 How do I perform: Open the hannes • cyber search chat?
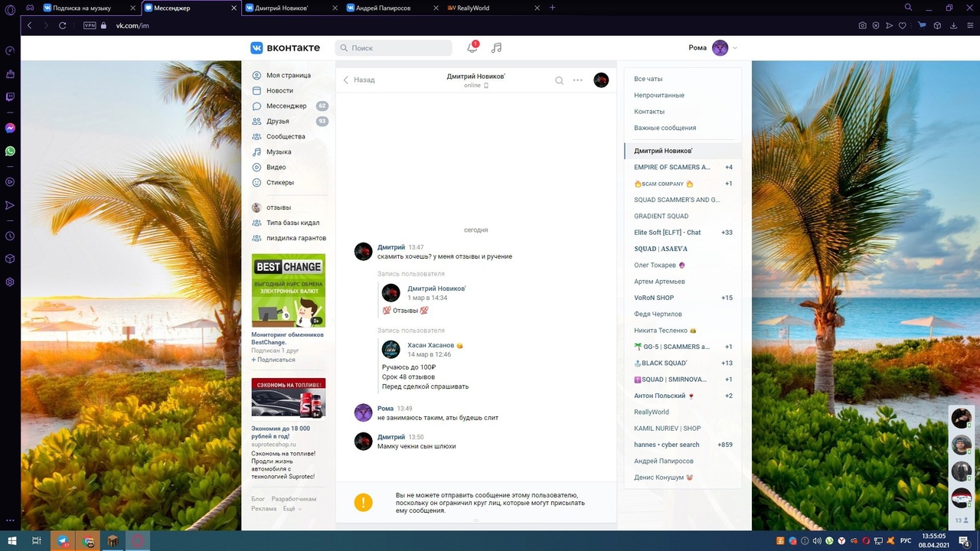[x=666, y=445]
